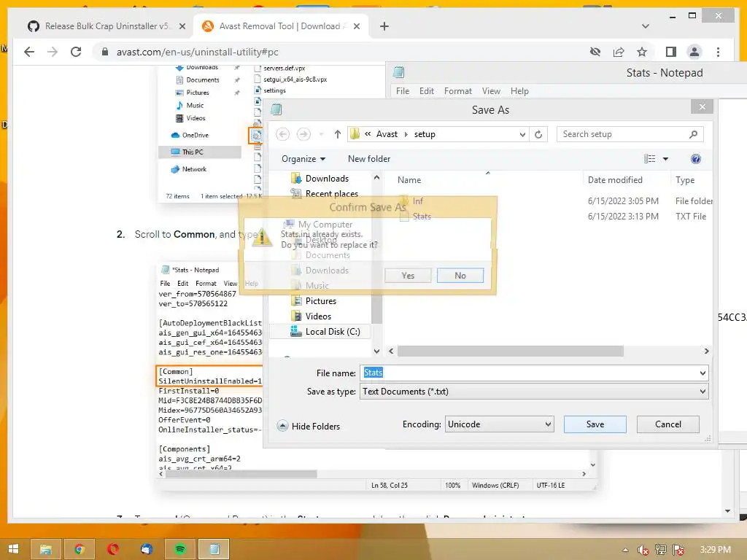Click the Save As dialog back arrow
This screenshot has width=747, height=560.
pyautogui.click(x=282, y=134)
